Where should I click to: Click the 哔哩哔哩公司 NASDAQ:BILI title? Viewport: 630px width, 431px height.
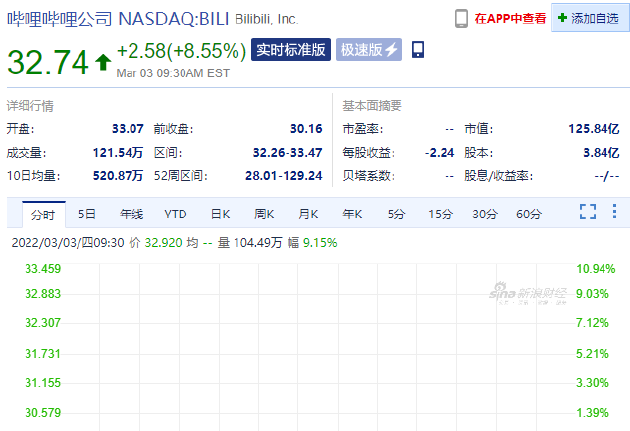click(x=118, y=19)
